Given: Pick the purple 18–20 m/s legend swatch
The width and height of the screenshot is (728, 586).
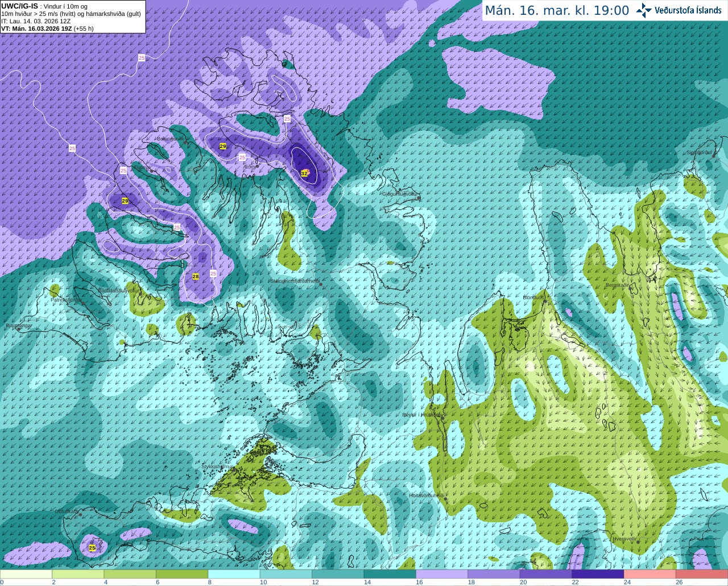Looking at the screenshot, I should pyautogui.click(x=494, y=574).
